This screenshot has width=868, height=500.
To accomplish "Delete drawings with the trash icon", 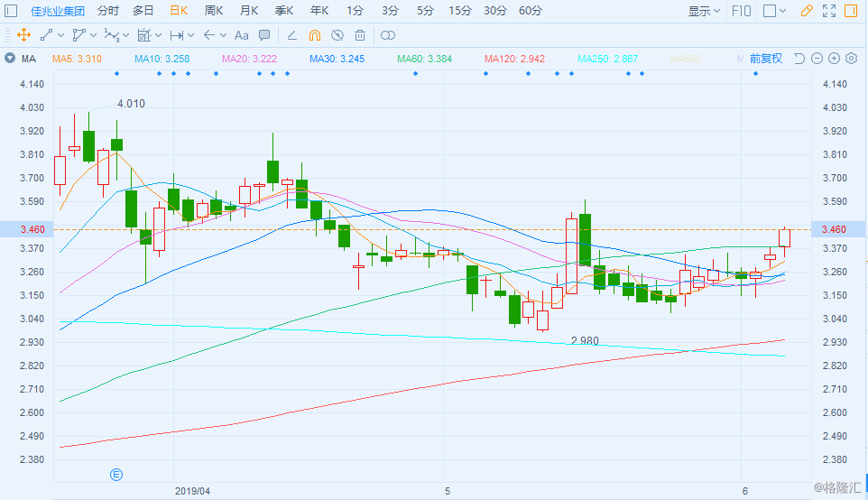I will pos(360,35).
